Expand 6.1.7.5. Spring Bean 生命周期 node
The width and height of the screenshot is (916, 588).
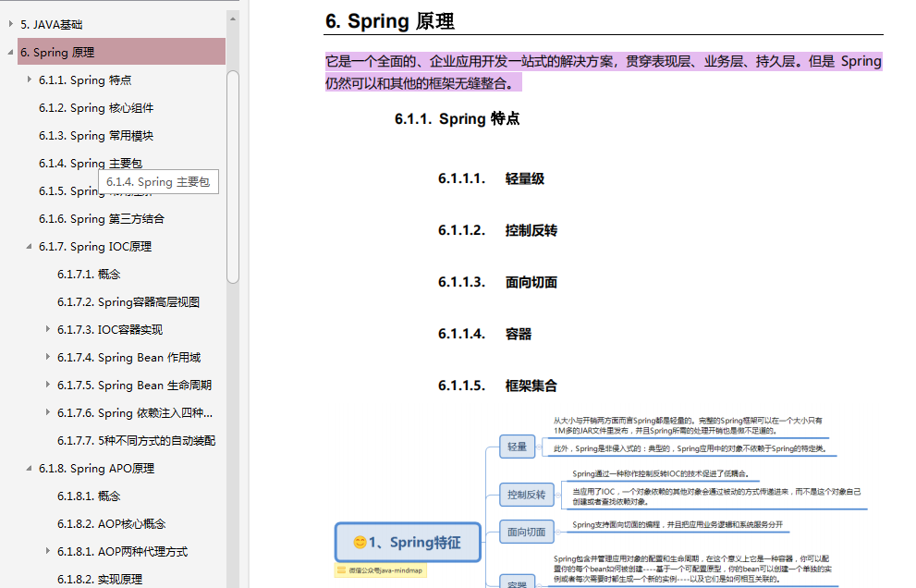click(x=48, y=385)
